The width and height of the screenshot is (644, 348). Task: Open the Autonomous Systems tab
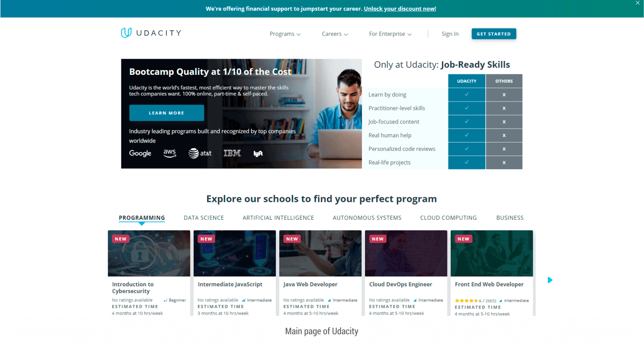pos(367,218)
